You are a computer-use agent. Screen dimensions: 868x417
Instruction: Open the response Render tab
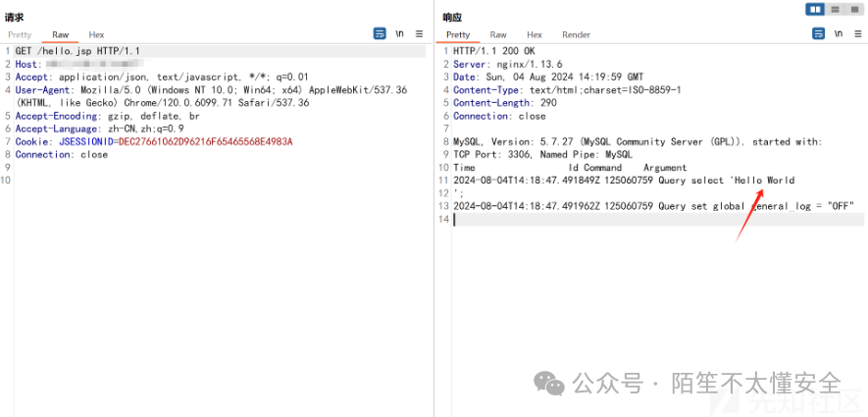[577, 34]
